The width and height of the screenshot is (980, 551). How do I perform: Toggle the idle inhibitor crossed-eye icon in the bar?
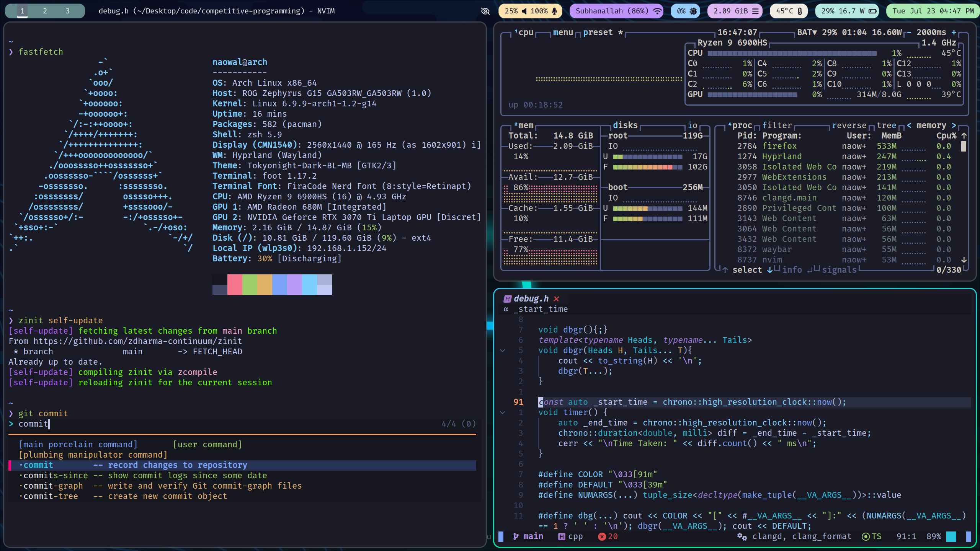485,11
